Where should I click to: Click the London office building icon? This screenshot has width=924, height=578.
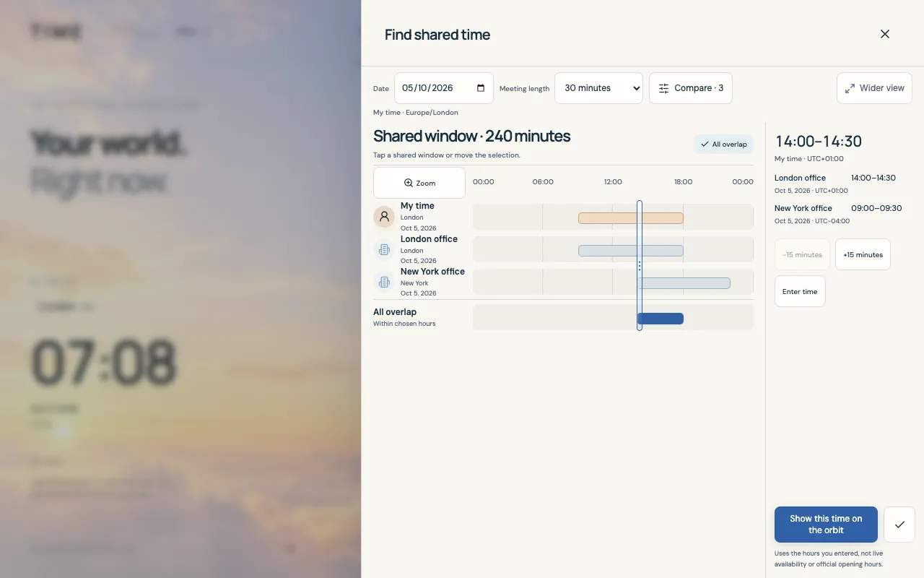click(384, 249)
